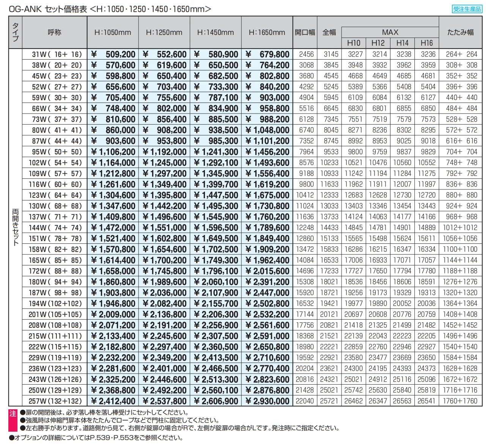
Task: Select the H:1250mm column header
Action: coord(164,33)
